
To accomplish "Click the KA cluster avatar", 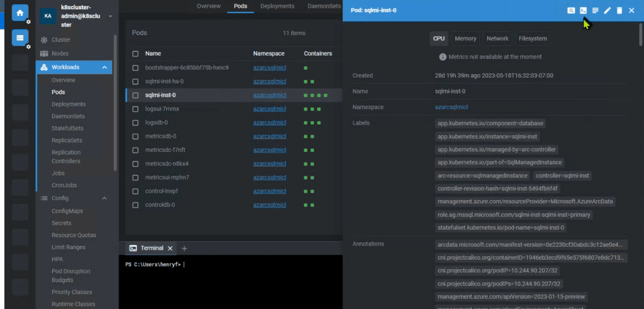I will (48, 16).
